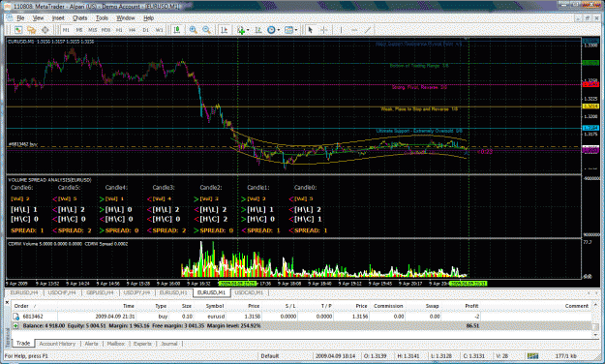Viewport: 605px width, 364px height.
Task: Open the Profiles folder icon
Action: coord(32,30)
